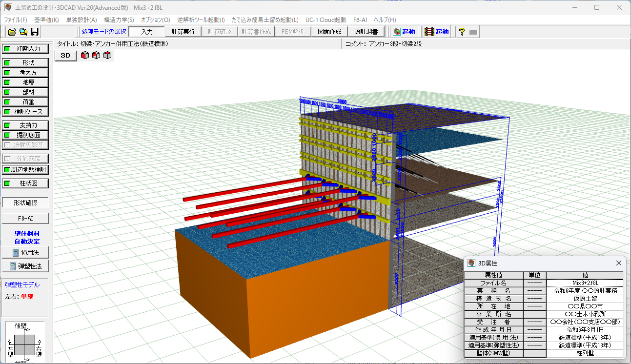Toggle the 3D view button
The width and height of the screenshot is (631, 364).
click(x=65, y=56)
